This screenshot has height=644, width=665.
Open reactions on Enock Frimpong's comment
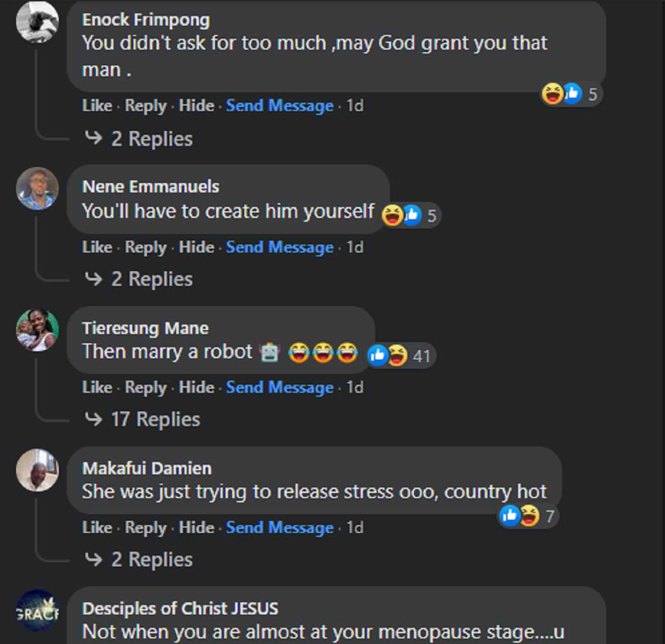point(571,94)
